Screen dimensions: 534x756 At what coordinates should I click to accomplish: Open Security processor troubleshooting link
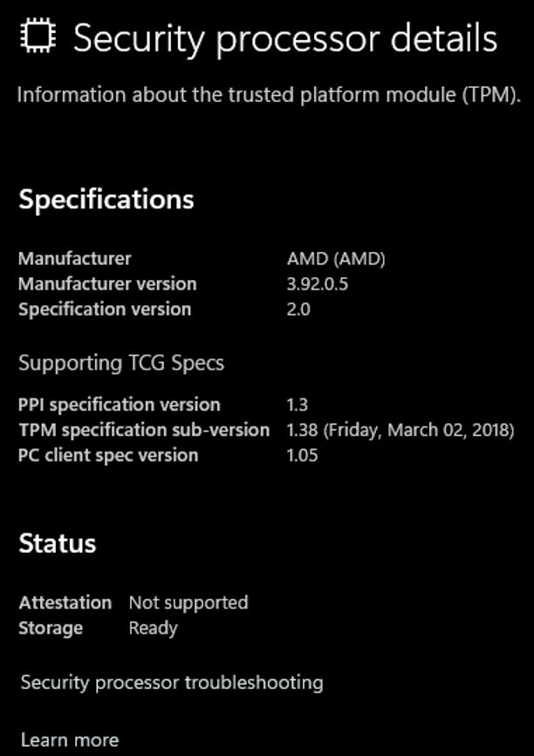tap(172, 682)
